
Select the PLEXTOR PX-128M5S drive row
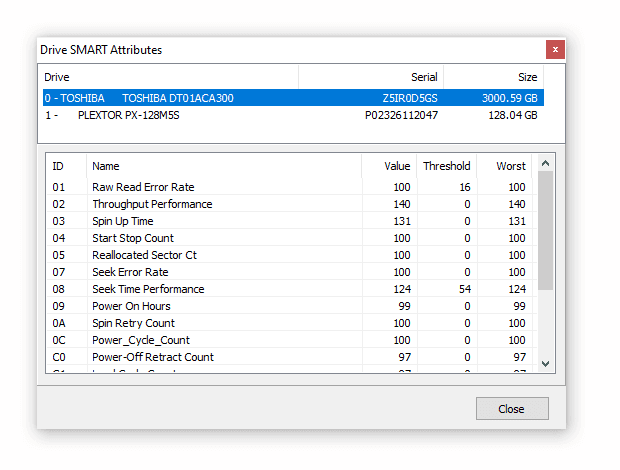coord(293,115)
